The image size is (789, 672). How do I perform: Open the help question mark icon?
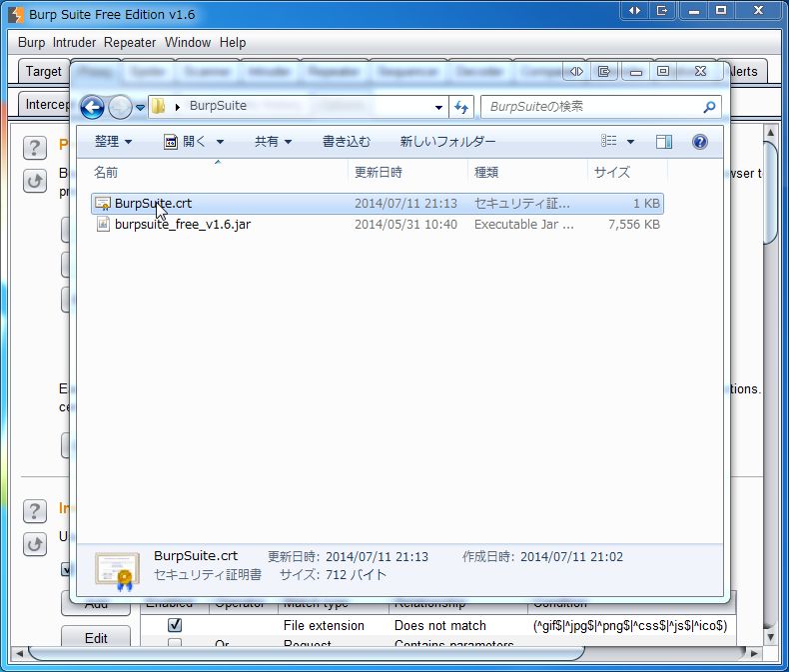pos(700,142)
